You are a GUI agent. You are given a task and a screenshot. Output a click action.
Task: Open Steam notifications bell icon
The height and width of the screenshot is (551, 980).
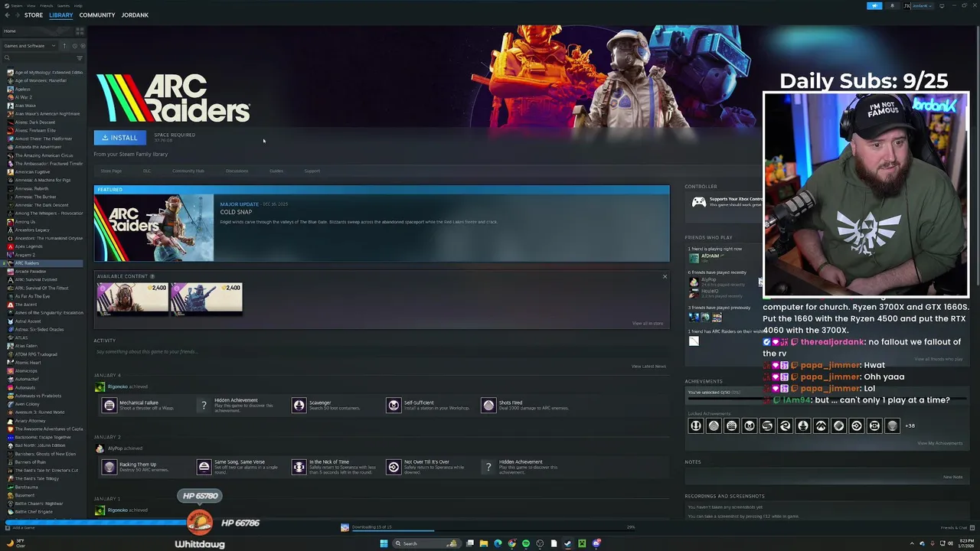click(892, 5)
